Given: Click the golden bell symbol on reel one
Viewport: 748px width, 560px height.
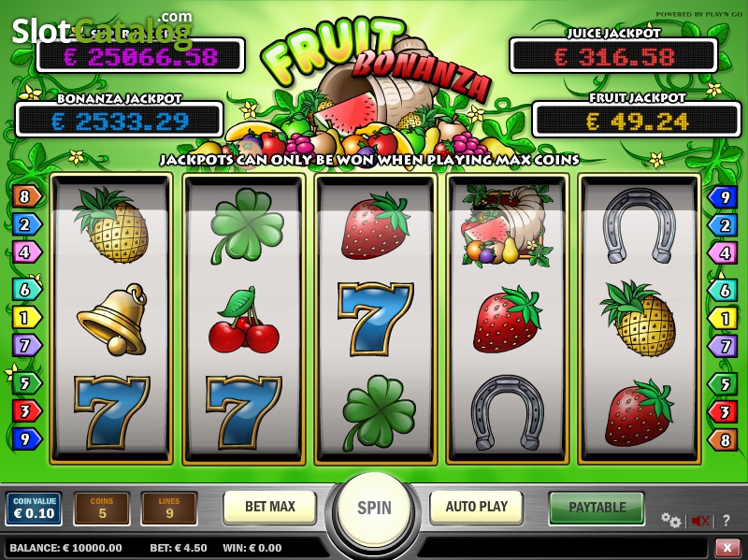Looking at the screenshot, I should pyautogui.click(x=112, y=319).
